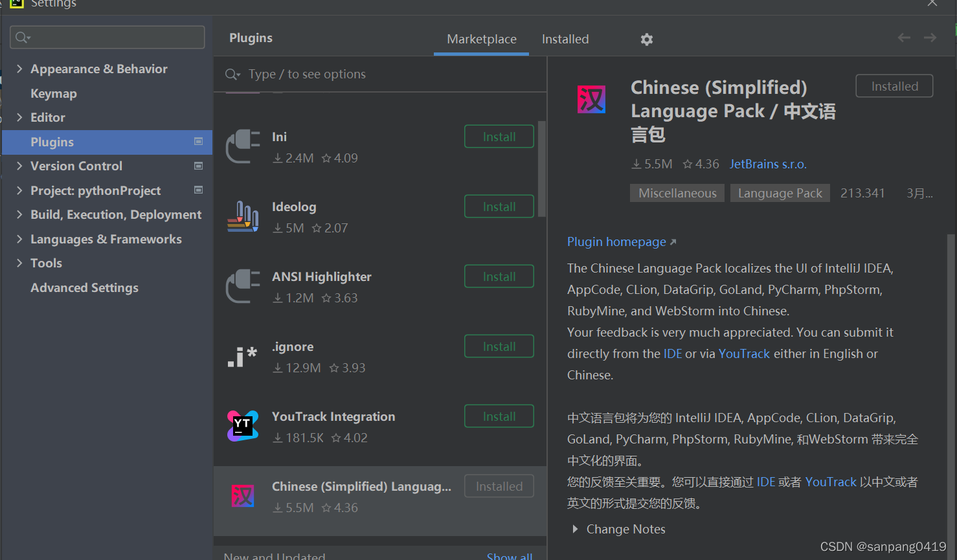Click the .ignore plugin icon
Image resolution: width=957 pixels, height=560 pixels.
[243, 356]
